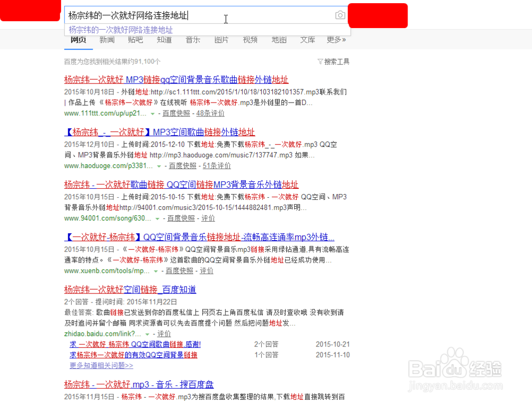This screenshot has height=404, width=532.
Task: Open sub-link 求 一次就好 杨宗纬 QQ空间歌曲链接 感谢!
Action: click(135, 344)
